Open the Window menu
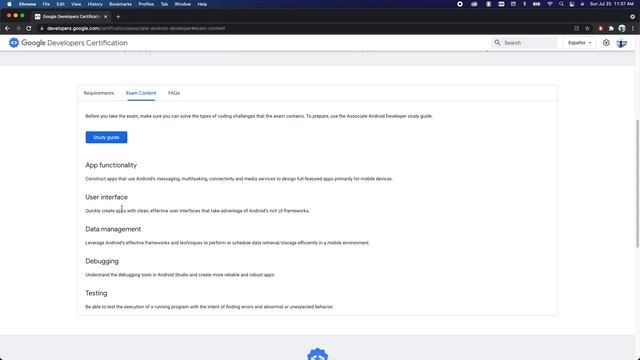This screenshot has height=360, width=640. [182, 4]
